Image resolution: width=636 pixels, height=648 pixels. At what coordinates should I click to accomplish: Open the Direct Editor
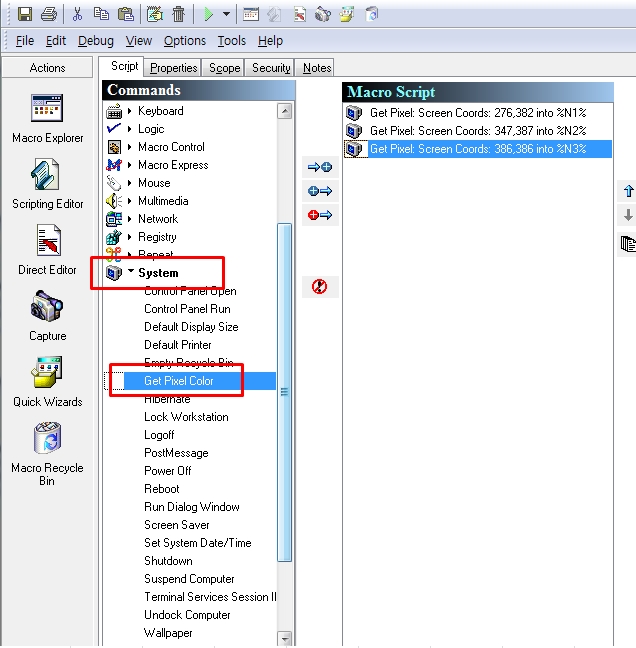pyautogui.click(x=47, y=250)
